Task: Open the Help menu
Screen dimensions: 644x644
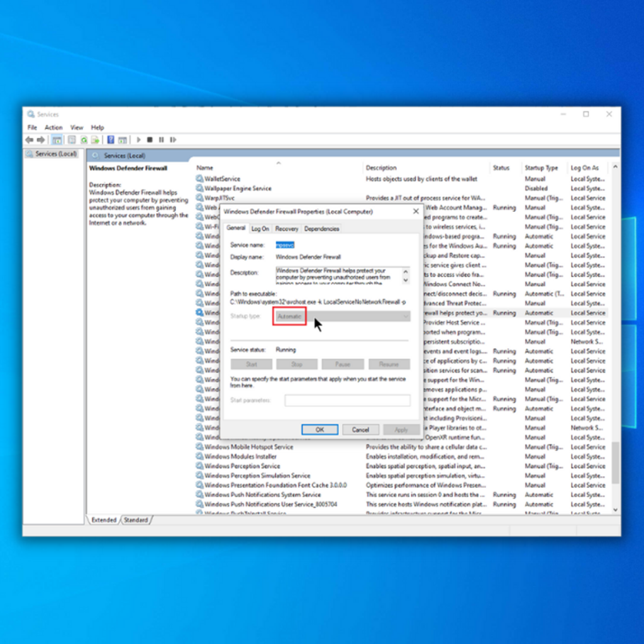Action: click(x=97, y=127)
